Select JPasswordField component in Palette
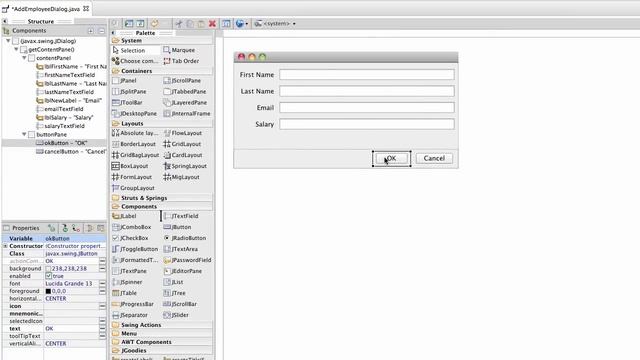640x360 pixels. coord(187,260)
